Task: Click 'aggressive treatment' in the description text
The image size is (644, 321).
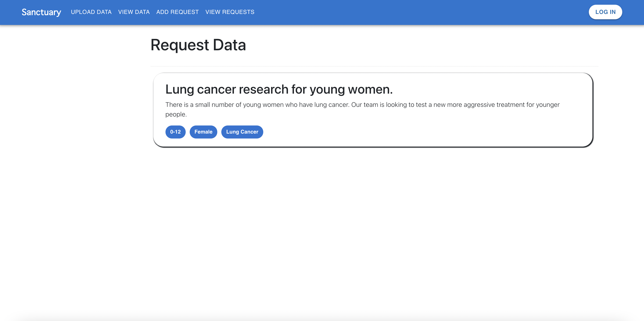Action: pyautogui.click(x=494, y=105)
